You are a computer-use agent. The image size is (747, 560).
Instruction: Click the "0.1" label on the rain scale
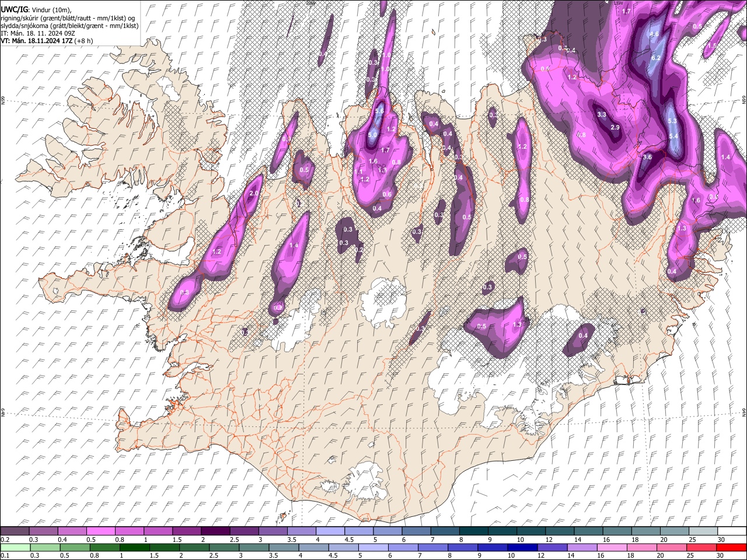coord(5,555)
